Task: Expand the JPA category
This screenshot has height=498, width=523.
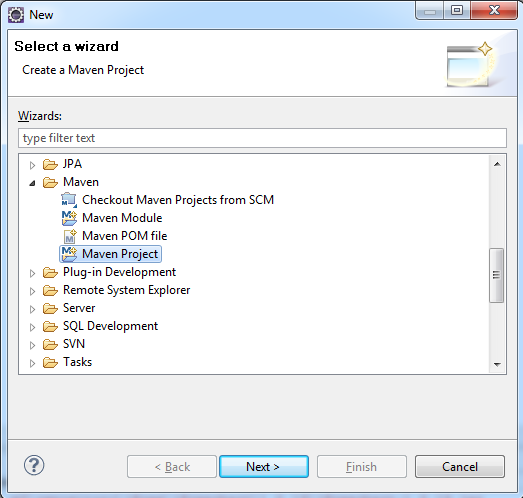Action: 32,165
